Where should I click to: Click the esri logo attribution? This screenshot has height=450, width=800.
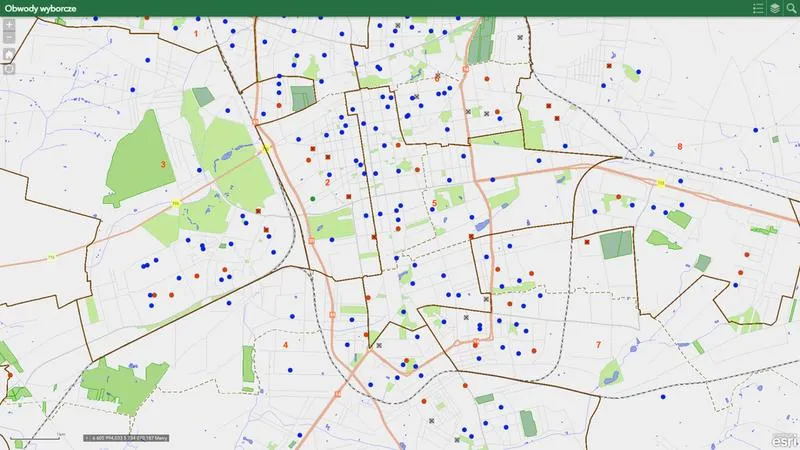point(785,441)
